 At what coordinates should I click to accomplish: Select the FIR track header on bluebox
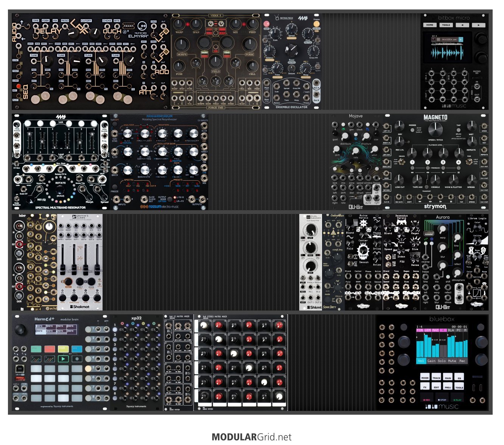[x=420, y=330]
